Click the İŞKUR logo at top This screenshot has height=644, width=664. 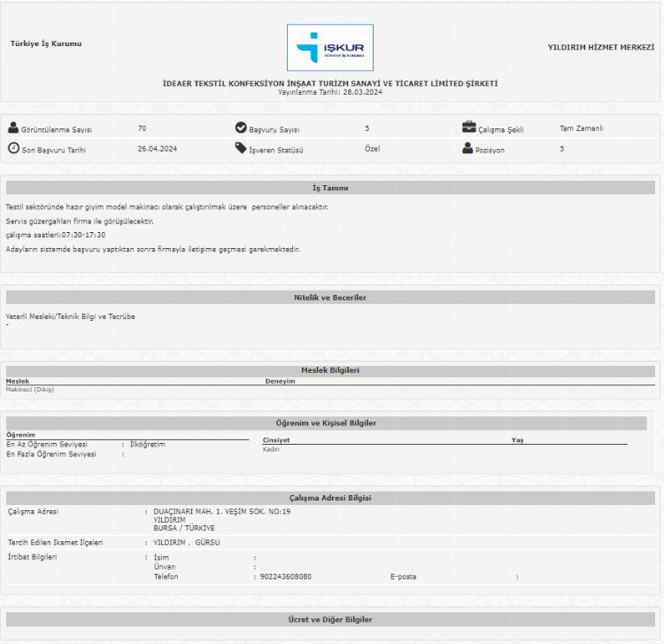pyautogui.click(x=329, y=48)
